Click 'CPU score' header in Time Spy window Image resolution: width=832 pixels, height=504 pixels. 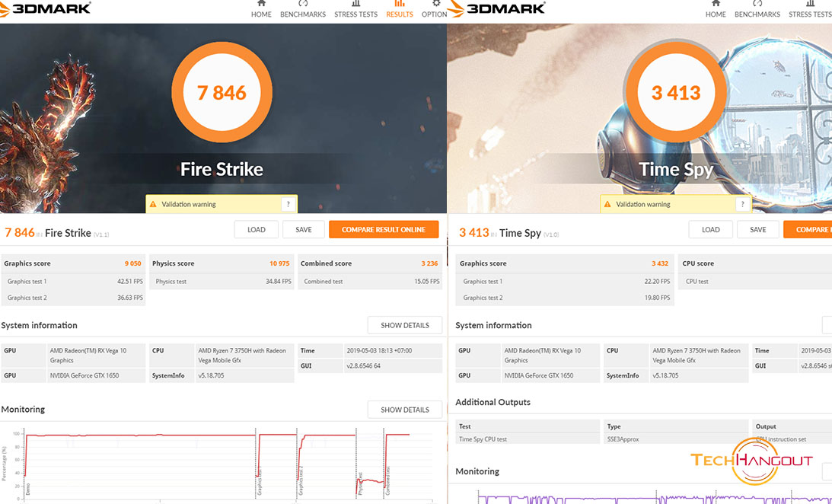698,263
